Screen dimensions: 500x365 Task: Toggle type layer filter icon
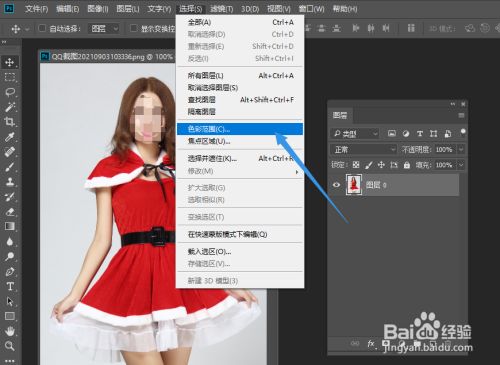click(x=420, y=134)
